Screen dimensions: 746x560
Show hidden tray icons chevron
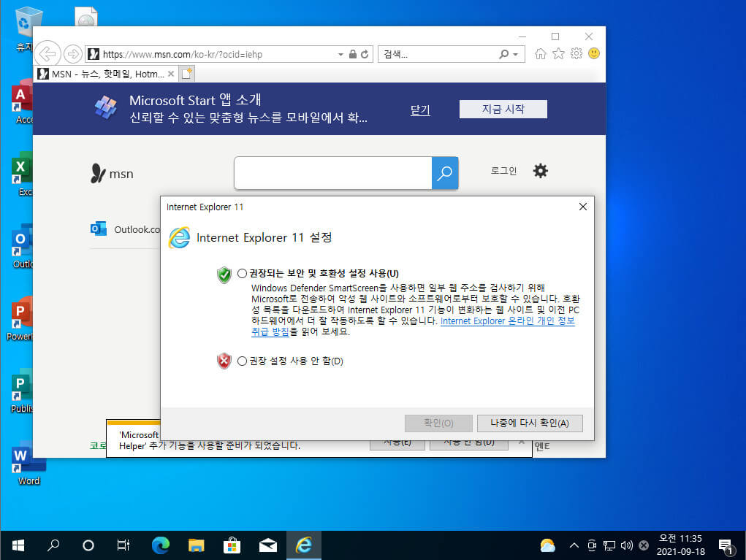pyautogui.click(x=574, y=545)
